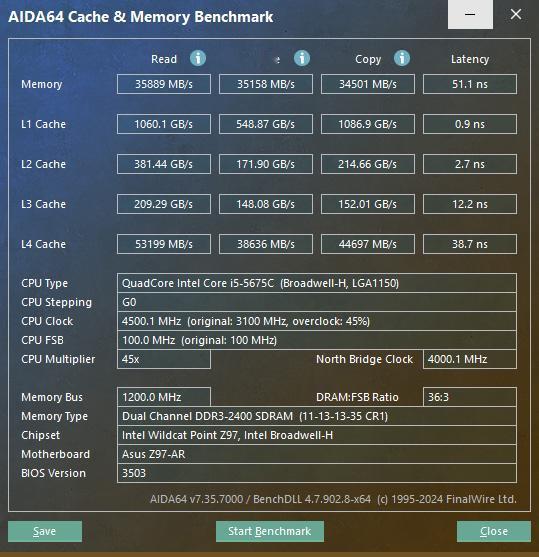This screenshot has width=539, height=557.
Task: Start Benchmark run
Action: click(x=270, y=531)
